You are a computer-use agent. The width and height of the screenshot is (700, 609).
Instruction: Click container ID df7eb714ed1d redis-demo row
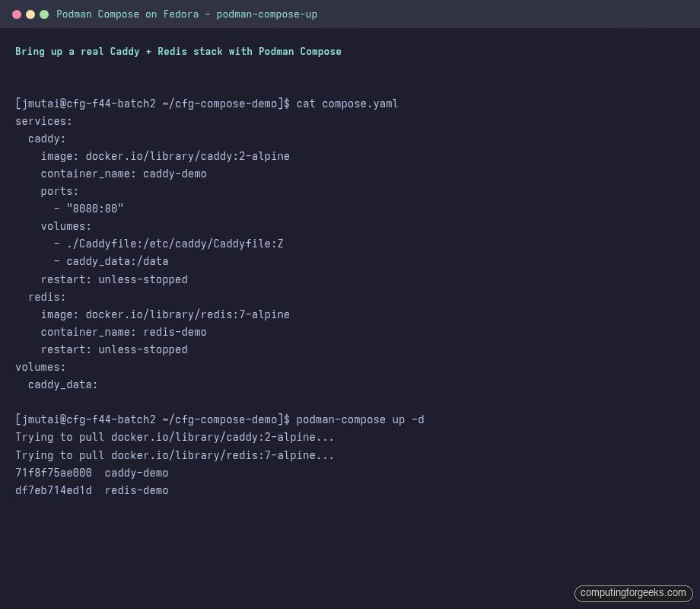point(92,490)
